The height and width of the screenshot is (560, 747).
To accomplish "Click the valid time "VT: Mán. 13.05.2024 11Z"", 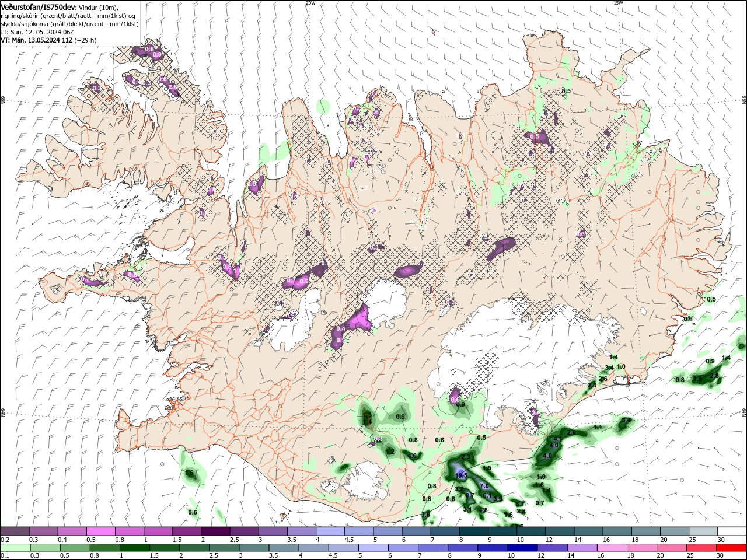I will (x=37, y=40).
